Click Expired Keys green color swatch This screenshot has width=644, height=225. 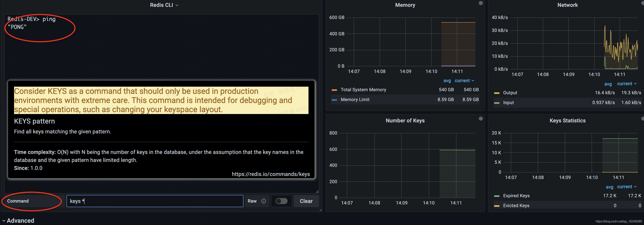(496, 196)
